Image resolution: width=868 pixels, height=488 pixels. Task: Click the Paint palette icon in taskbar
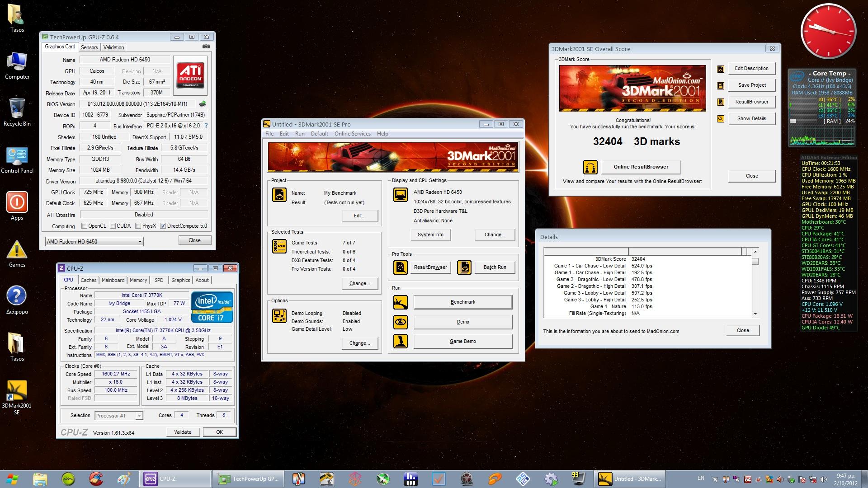(123, 479)
